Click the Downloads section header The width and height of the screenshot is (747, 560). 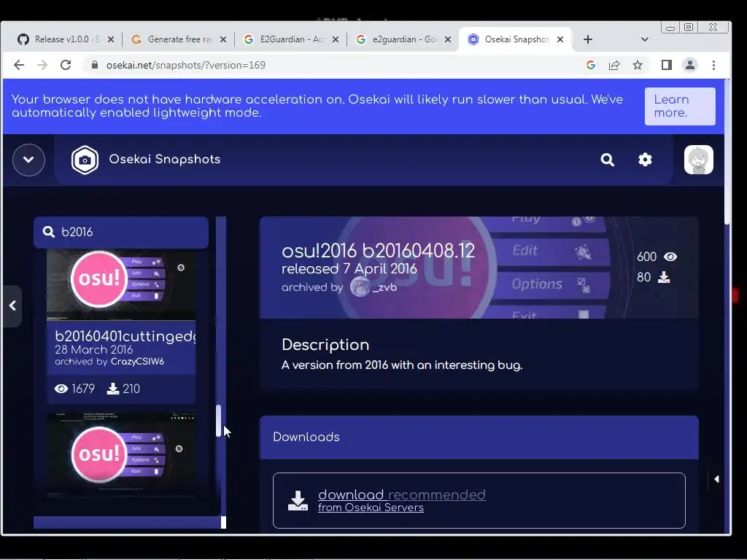[479, 437]
